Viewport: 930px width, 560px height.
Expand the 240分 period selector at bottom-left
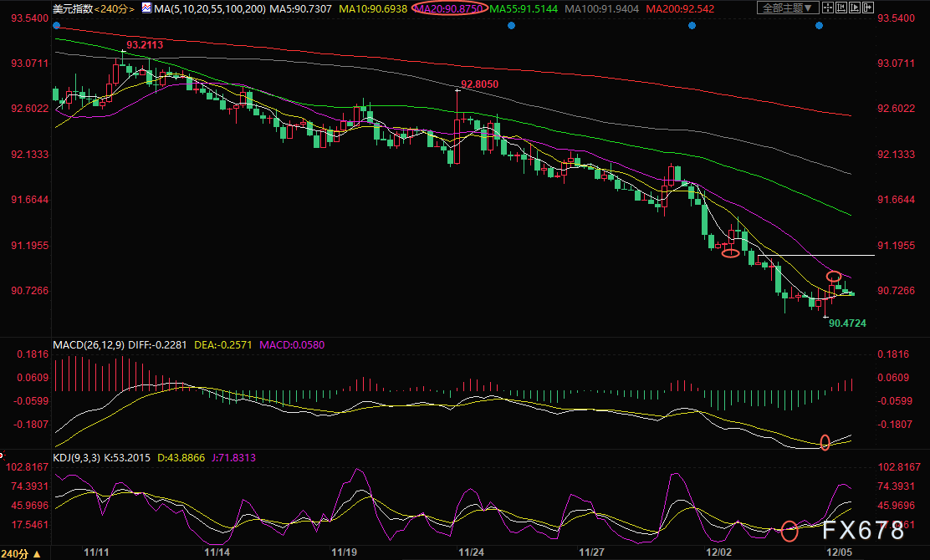coord(20,553)
